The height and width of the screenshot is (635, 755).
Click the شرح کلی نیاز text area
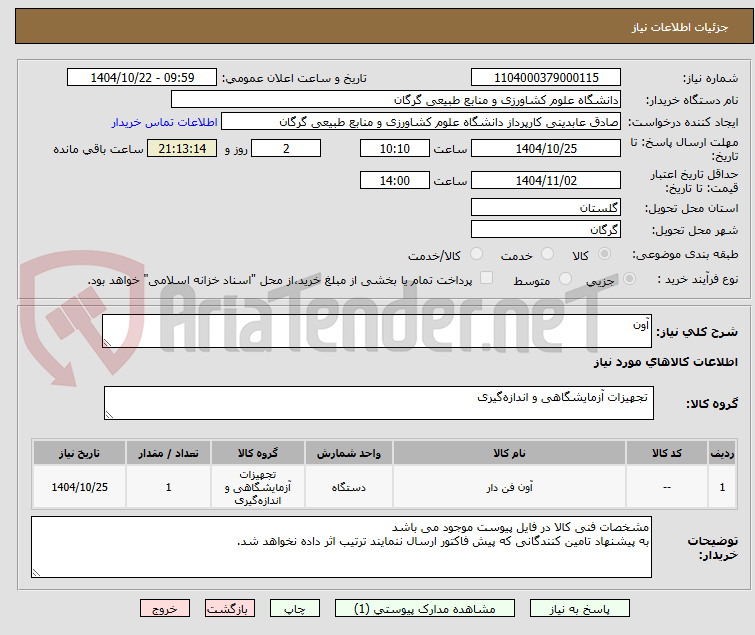tap(377, 331)
